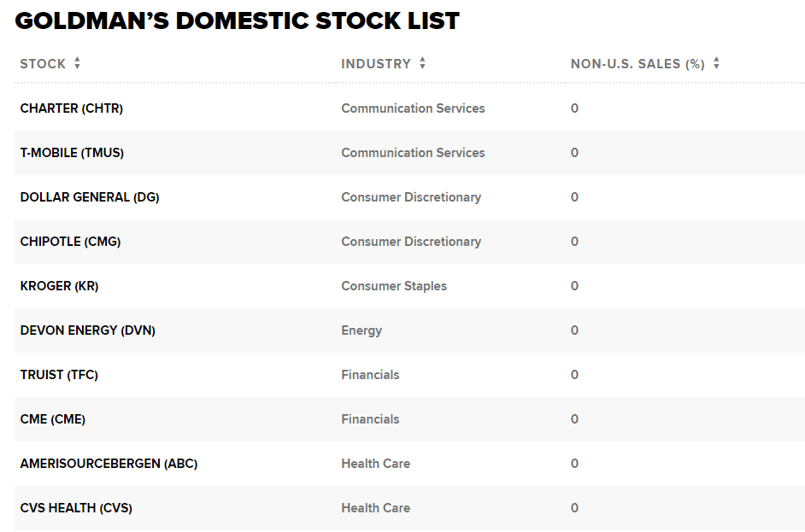Sort table by STOCK column label
Viewport: 805px width, 532px height.
tap(43, 64)
